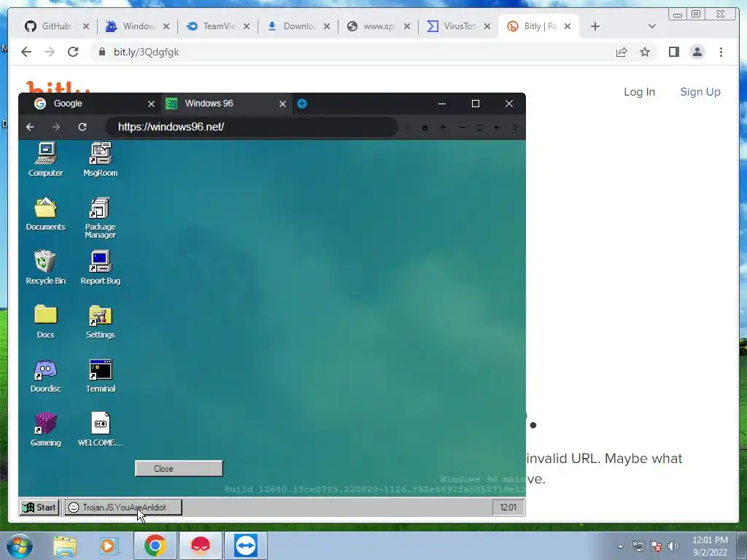The image size is (747, 560).
Task: Reload the Bitly page in Chrome
Action: pos(73,52)
